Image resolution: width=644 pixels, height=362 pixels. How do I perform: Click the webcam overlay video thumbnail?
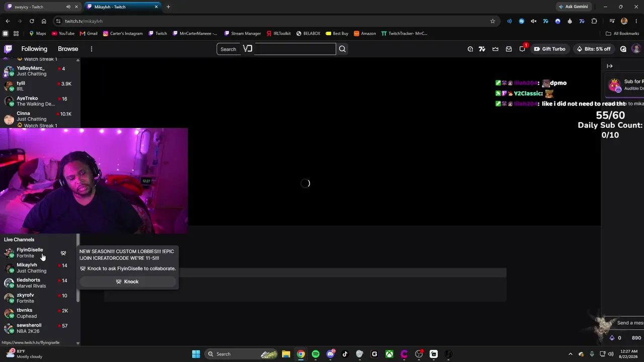[94, 180]
